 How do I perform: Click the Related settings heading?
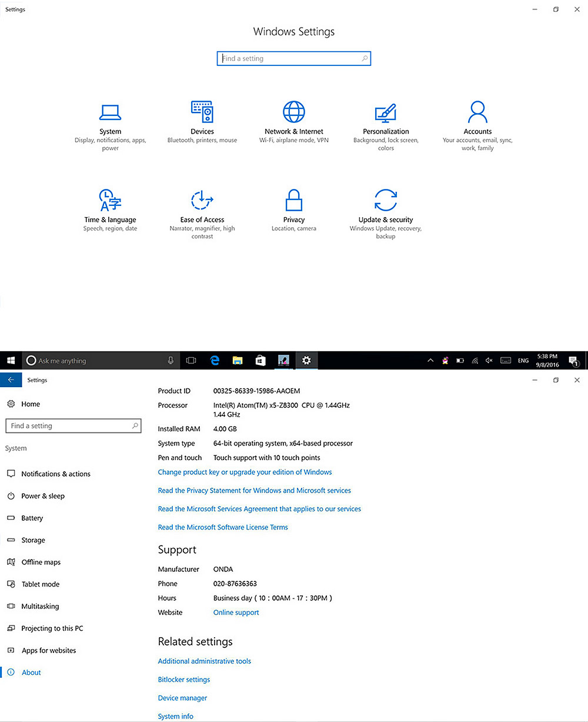pyautogui.click(x=195, y=642)
